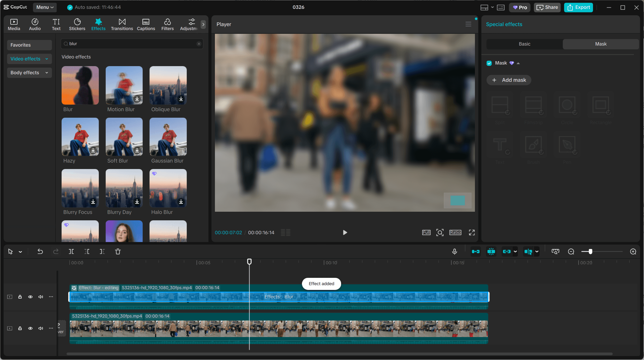Hide the effect track with eye icon
Screen dimensions: 644x360
[x=30, y=297]
